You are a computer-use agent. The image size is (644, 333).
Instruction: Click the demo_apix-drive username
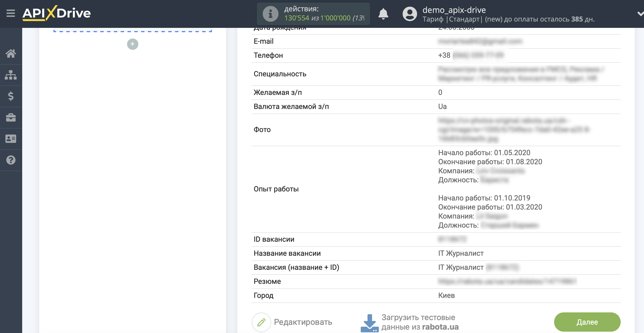[454, 10]
